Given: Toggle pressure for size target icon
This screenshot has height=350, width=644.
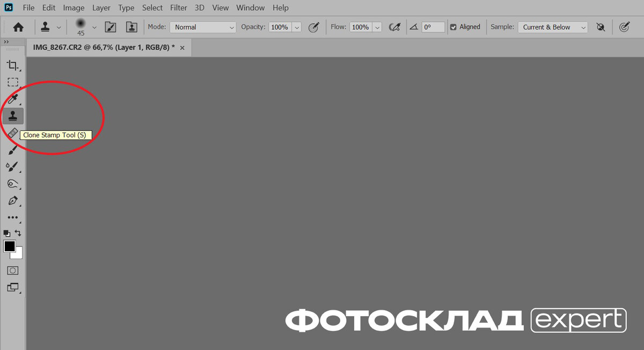Looking at the screenshot, I should (x=624, y=27).
